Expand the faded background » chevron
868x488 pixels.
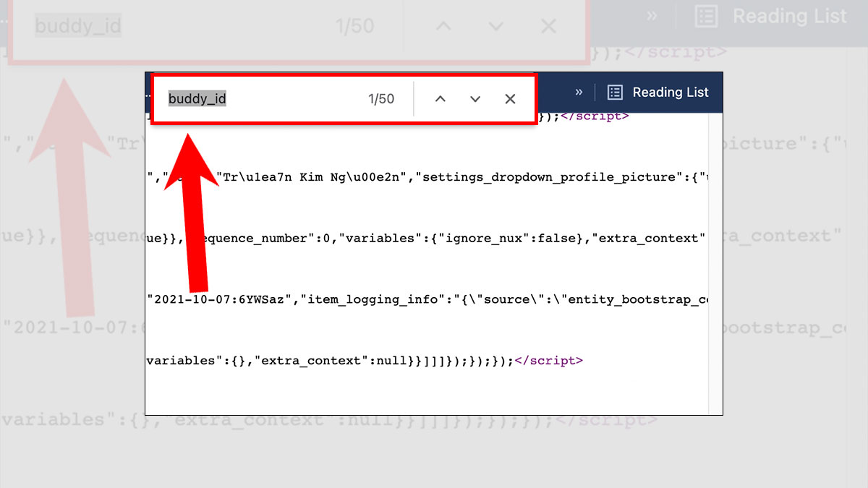[652, 16]
